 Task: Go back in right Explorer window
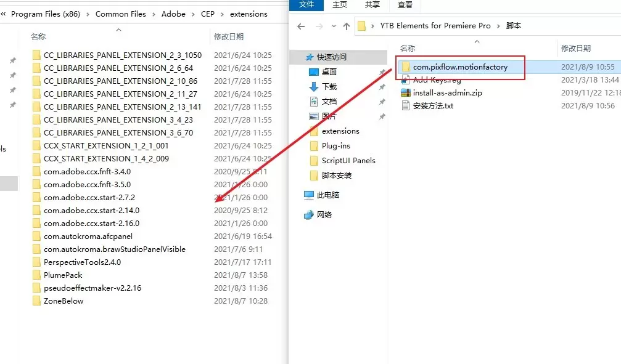tap(301, 26)
